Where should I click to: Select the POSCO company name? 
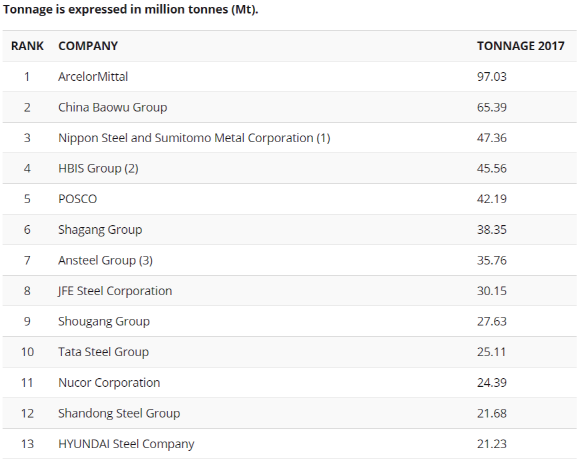point(77,199)
